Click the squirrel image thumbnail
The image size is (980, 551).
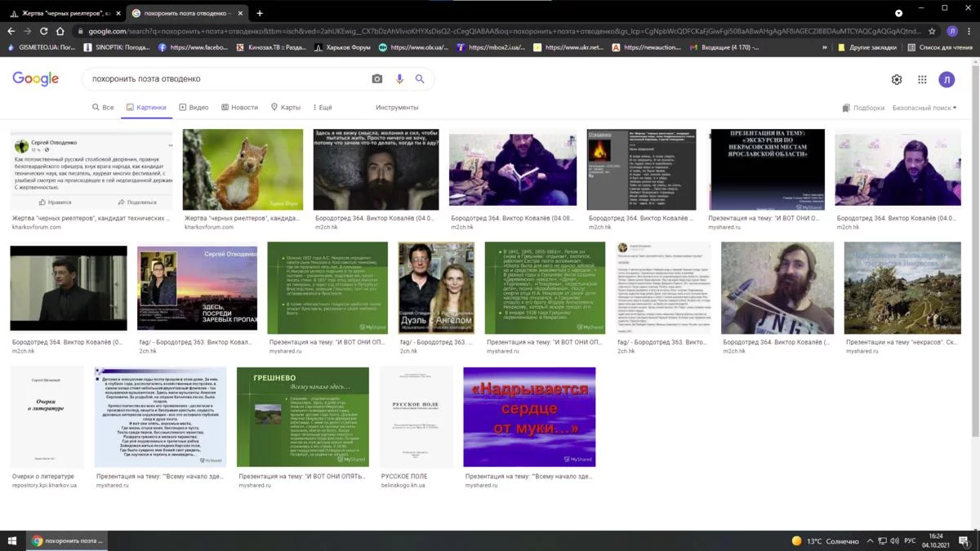click(x=243, y=170)
